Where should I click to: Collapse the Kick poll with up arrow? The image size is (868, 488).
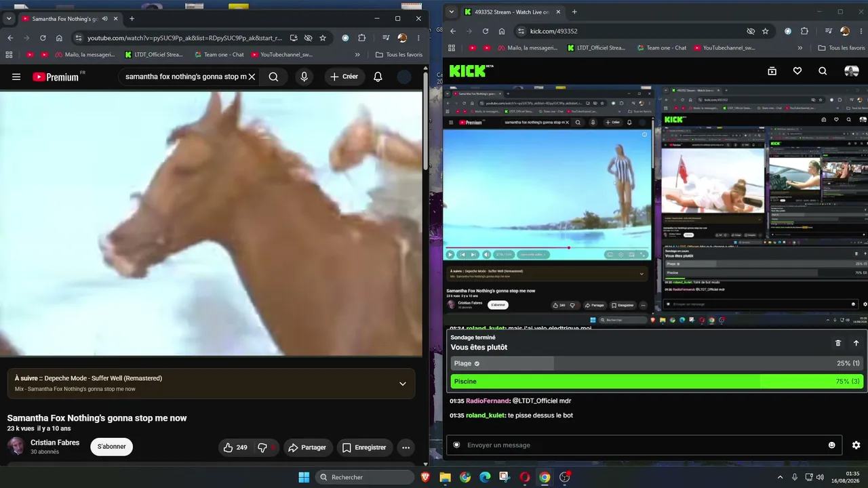(x=856, y=343)
